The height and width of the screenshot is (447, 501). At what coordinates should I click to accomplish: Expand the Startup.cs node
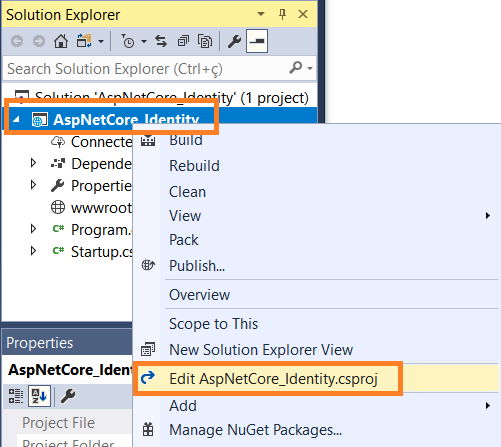33,251
